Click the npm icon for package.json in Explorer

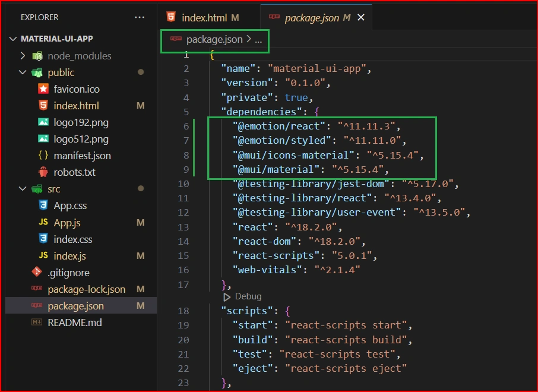point(37,305)
